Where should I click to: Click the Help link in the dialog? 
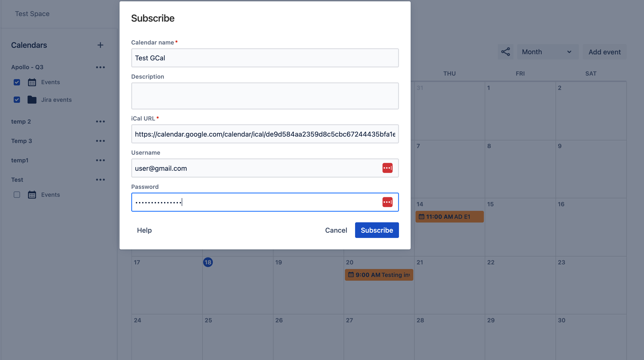[144, 230]
